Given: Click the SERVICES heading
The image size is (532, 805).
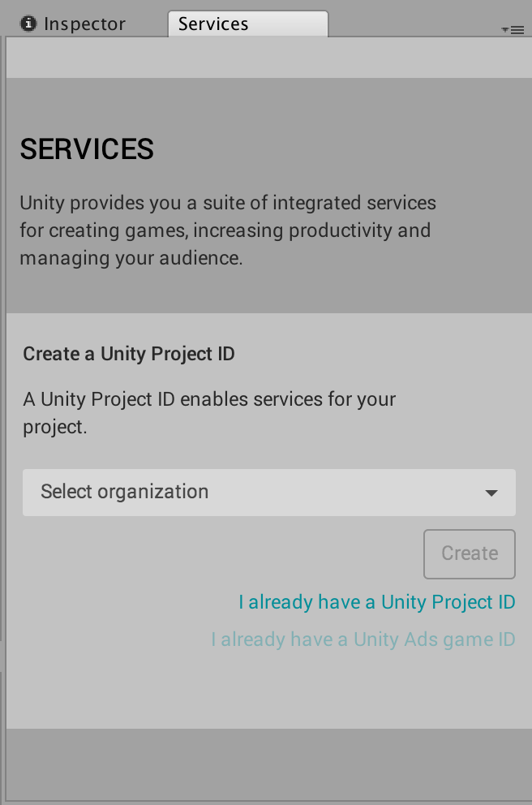Looking at the screenshot, I should pyautogui.click(x=87, y=149).
